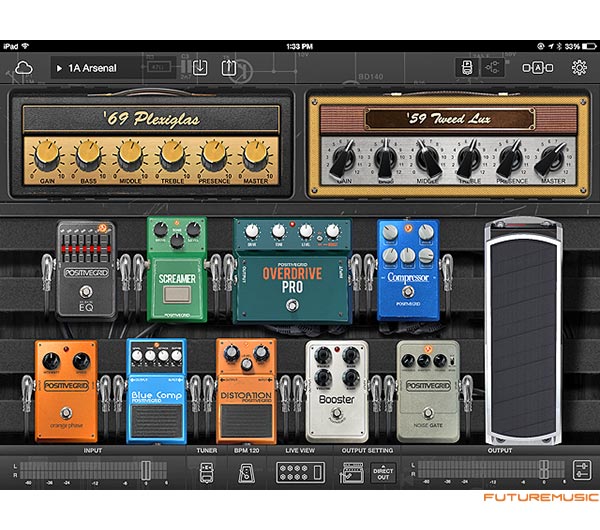Select the wah/volume expression pedal

523,332
